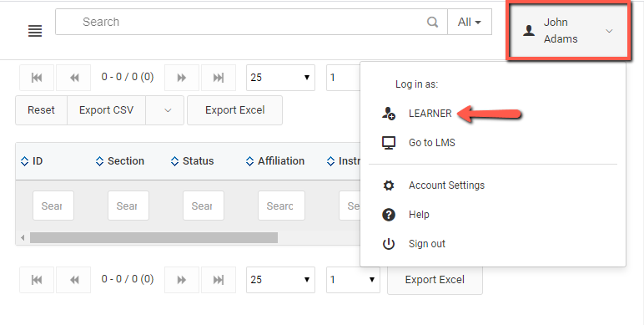The image size is (644, 325).
Task: Click the ID column search box
Action: click(x=53, y=206)
